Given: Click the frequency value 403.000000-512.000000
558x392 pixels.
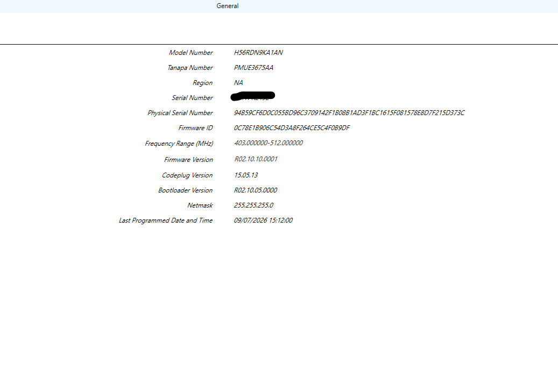Looking at the screenshot, I should pos(269,143).
